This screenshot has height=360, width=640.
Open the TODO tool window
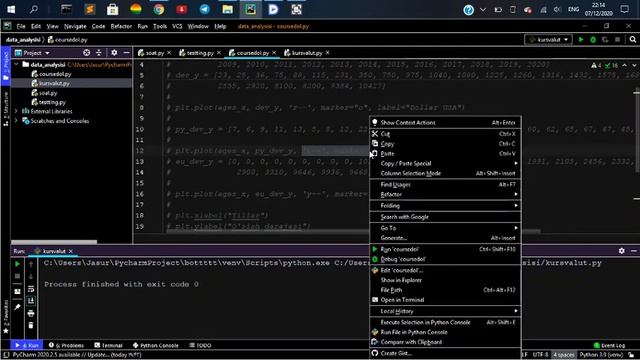200,345
